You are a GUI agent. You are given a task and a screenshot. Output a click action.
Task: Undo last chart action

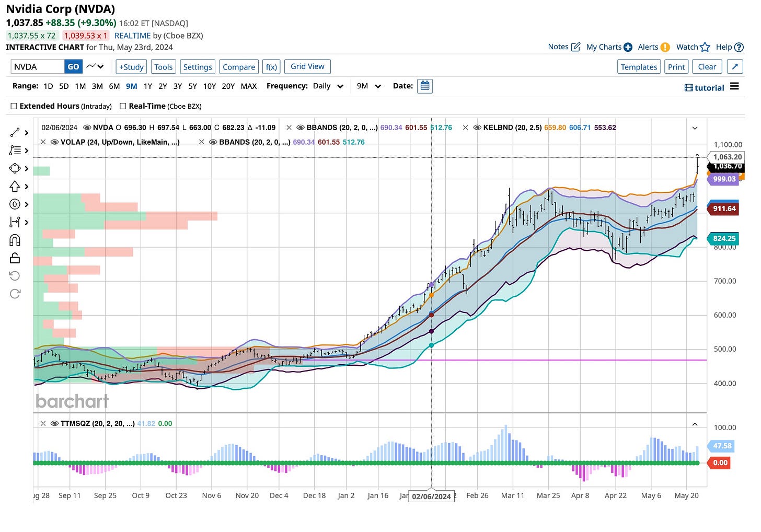(x=15, y=275)
